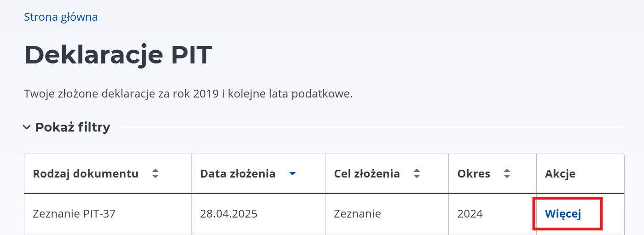
Task: Click the 28.04.2025 date cell
Action: pos(229,214)
